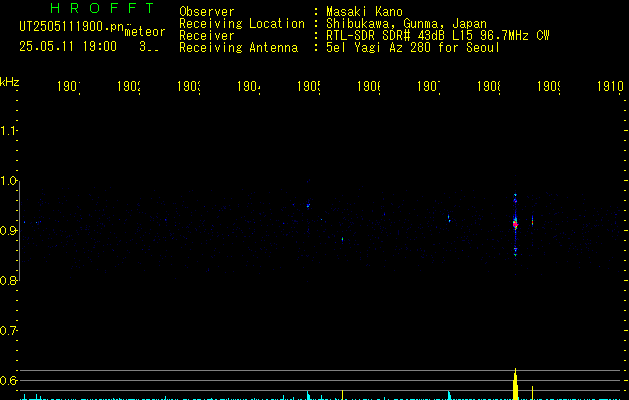Click the 'Receiver' field label
This screenshot has height=400, width=629.
pyautogui.click(x=207, y=35)
